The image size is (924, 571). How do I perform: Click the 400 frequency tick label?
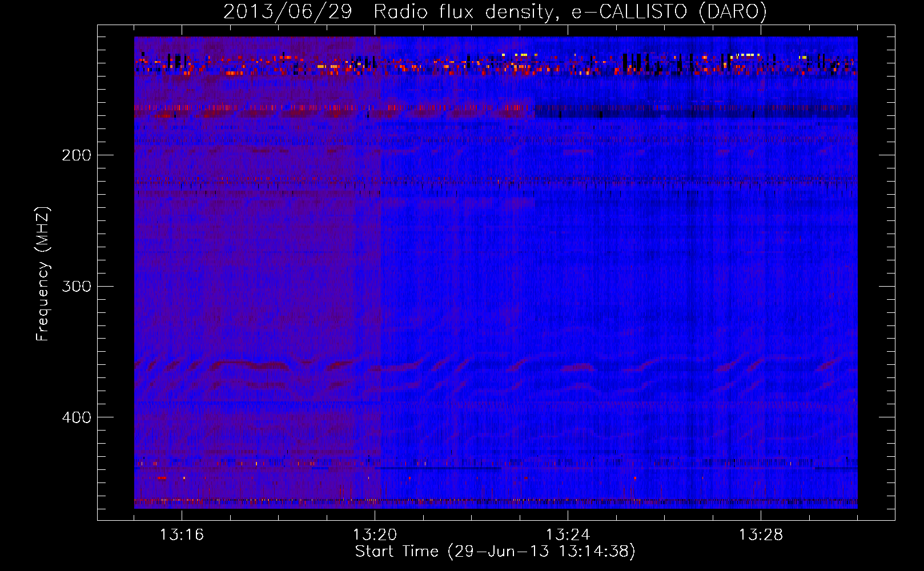coord(77,417)
